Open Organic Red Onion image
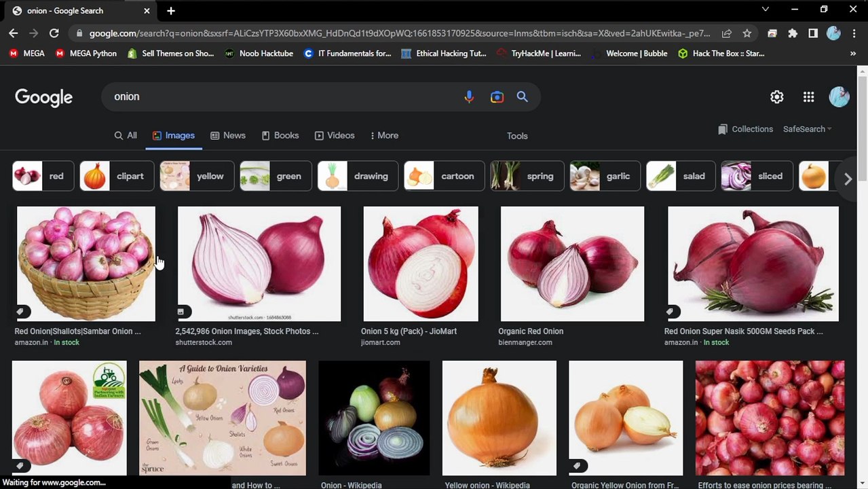Image resolution: width=868 pixels, height=489 pixels. [572, 264]
